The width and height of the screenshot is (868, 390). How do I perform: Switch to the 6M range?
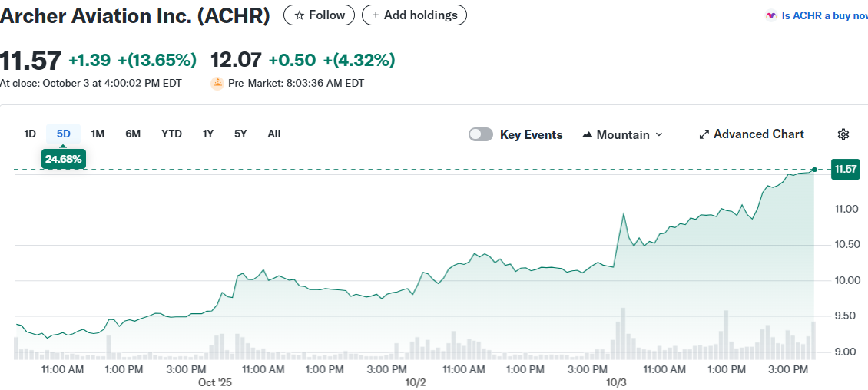[133, 134]
